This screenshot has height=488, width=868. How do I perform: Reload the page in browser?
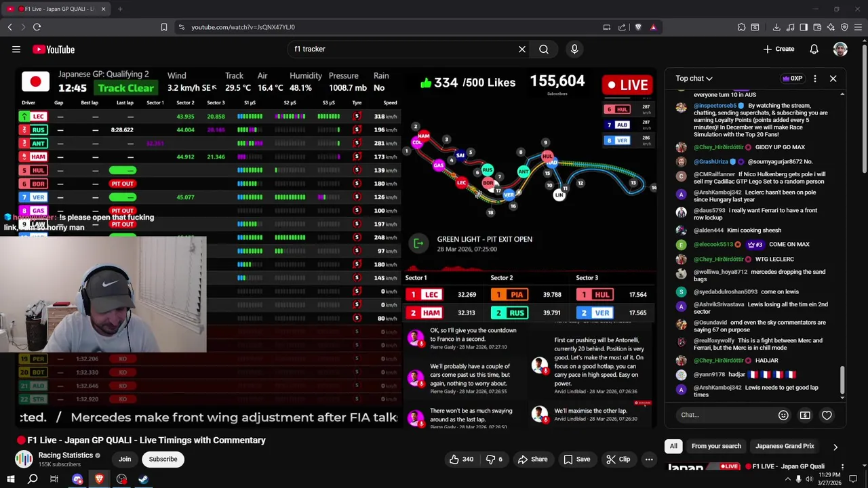pos(37,27)
